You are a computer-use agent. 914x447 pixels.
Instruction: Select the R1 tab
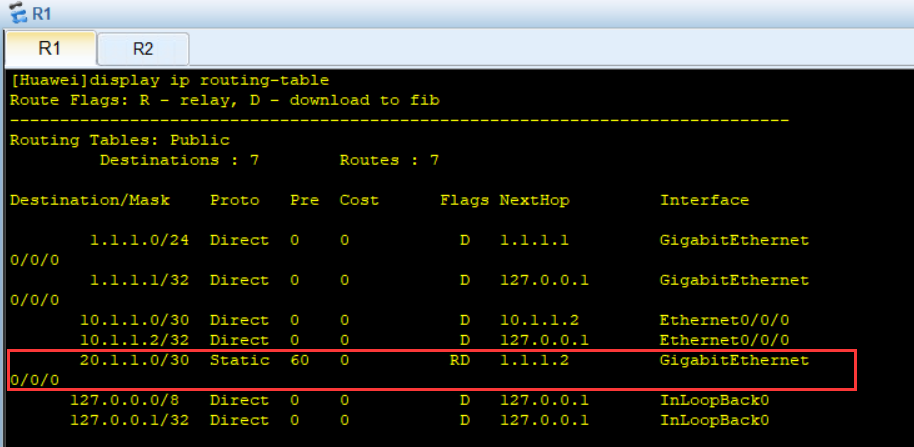[50, 48]
